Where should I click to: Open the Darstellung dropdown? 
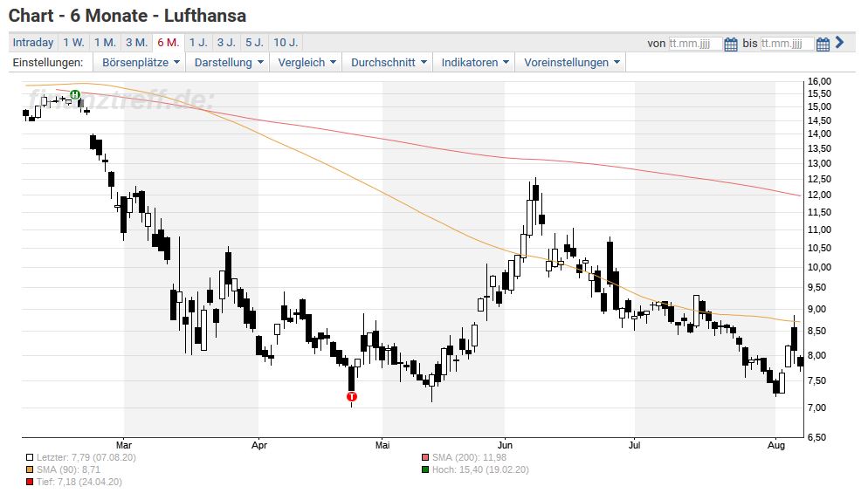[x=228, y=63]
